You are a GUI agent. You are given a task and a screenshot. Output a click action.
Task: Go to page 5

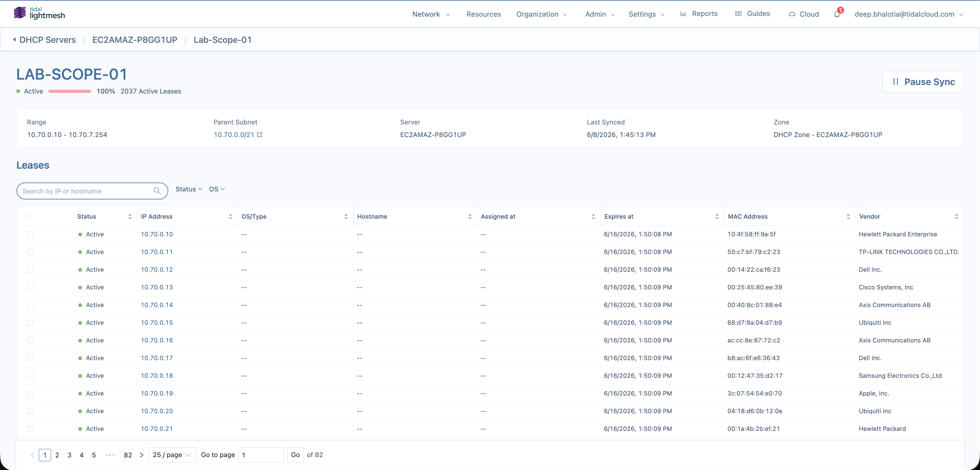[94, 455]
